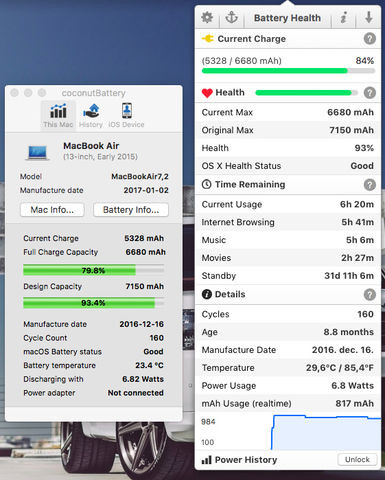
Task: Open the info 'i' icon in header
Action: (343, 17)
